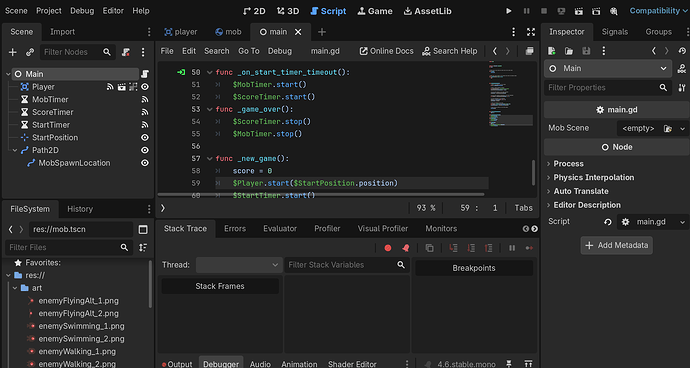Toggle visibility of StartPosition node

click(145, 138)
